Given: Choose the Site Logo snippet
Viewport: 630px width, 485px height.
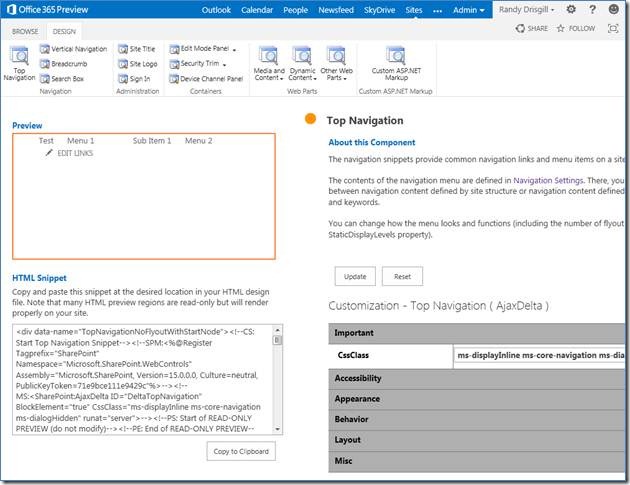Looking at the screenshot, I should pos(138,64).
